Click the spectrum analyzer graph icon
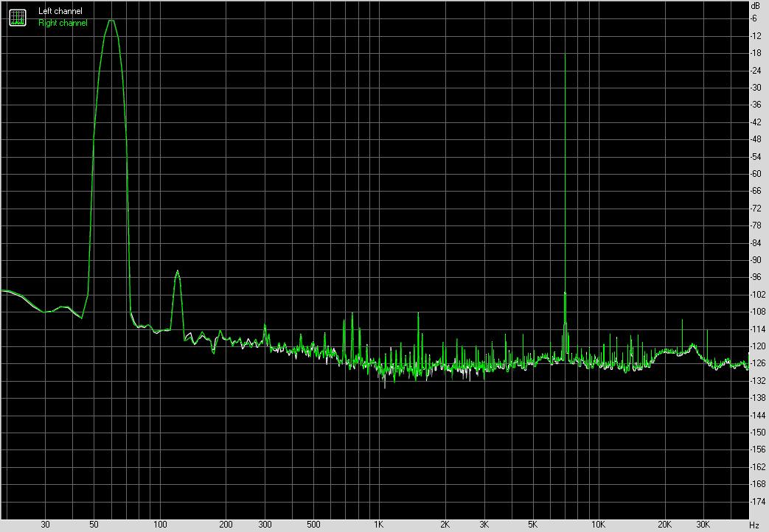 [x=16, y=16]
